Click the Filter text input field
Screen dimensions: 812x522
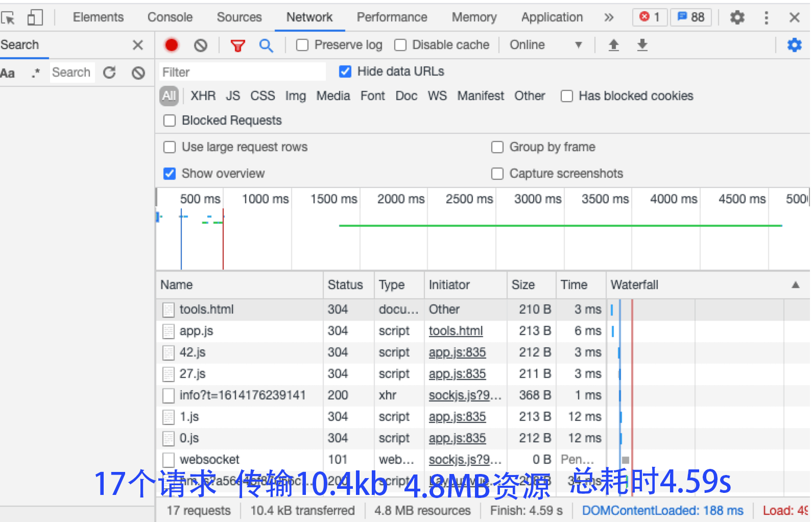coord(243,72)
